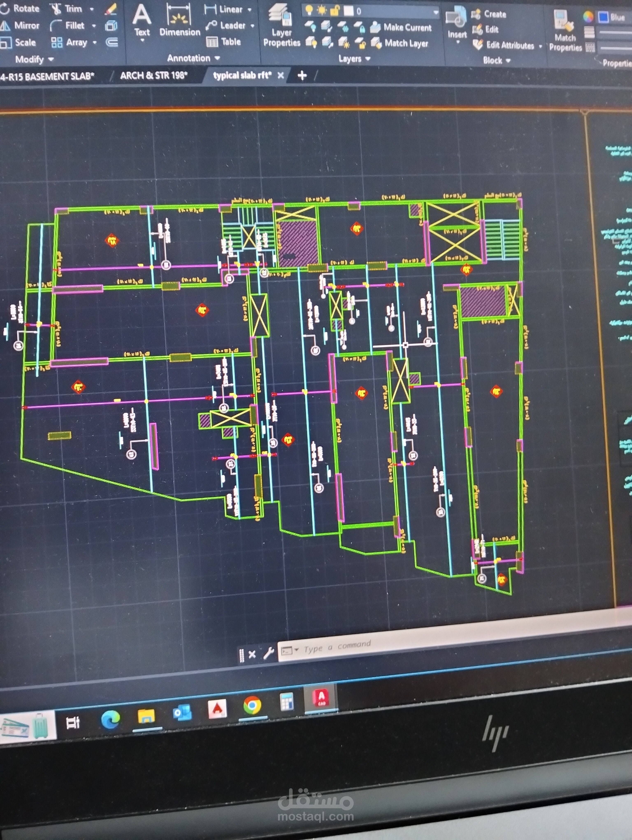Click Edit Attributes

504,45
